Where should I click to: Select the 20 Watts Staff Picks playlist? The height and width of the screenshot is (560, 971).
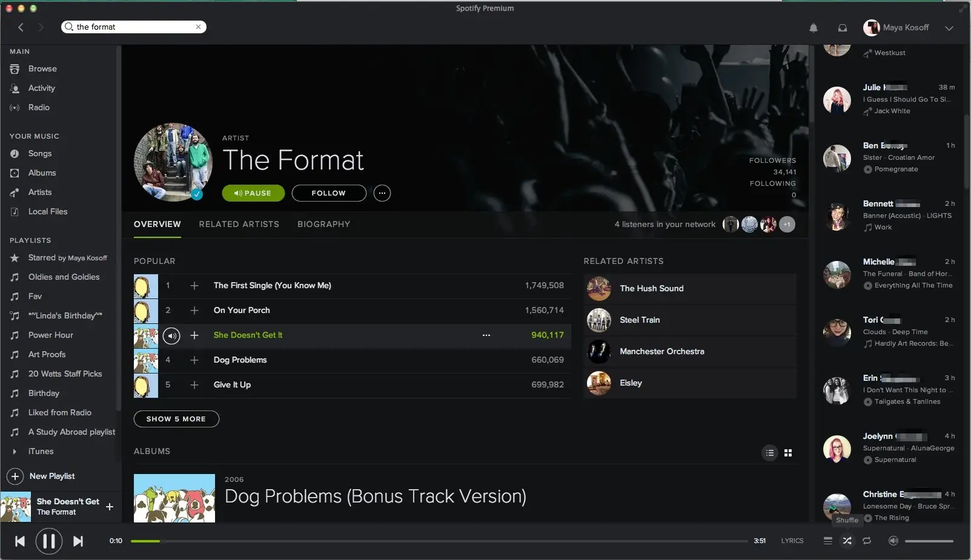point(65,374)
